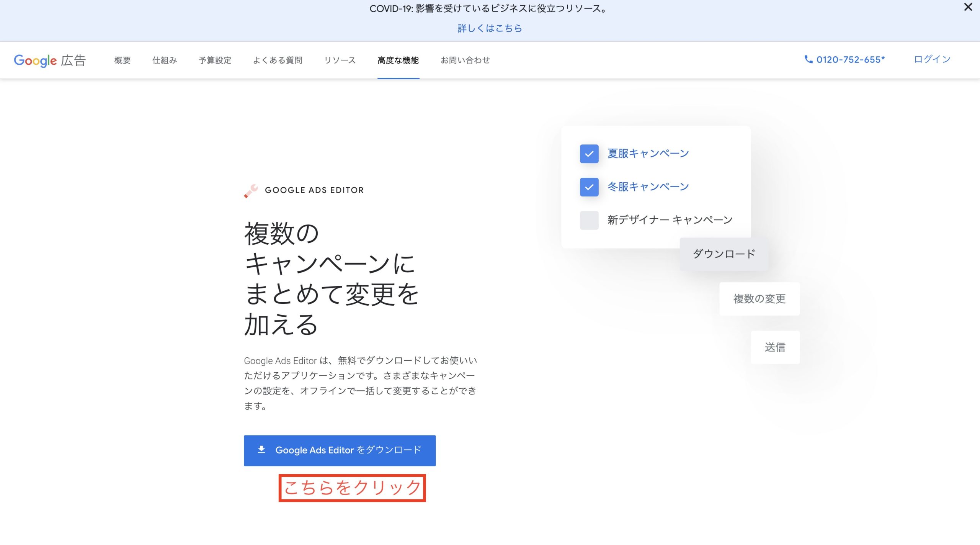The image size is (980, 545).
Task: Click the wrench icon beside GOOGLE ADS EDITOR
Action: click(250, 190)
